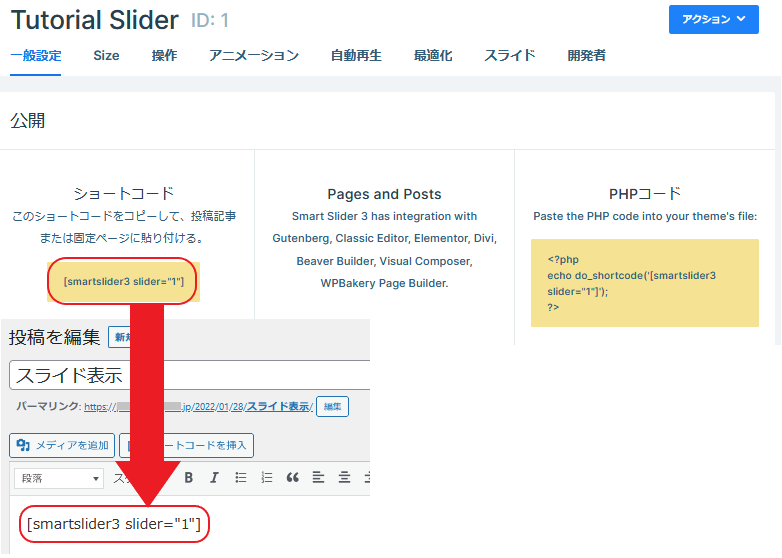Expand the アクション dropdown button
Screen dimensions: 782x558
click(713, 19)
